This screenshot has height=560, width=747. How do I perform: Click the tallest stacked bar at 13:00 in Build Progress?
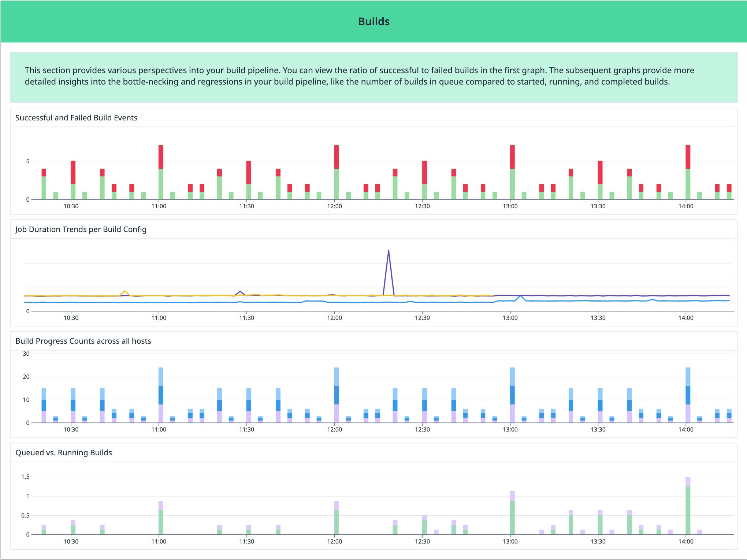[512, 388]
